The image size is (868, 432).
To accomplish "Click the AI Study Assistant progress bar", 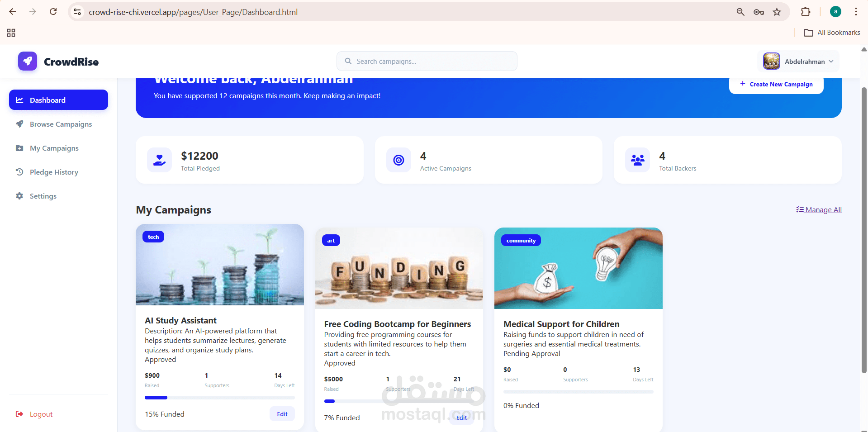I will (219, 397).
